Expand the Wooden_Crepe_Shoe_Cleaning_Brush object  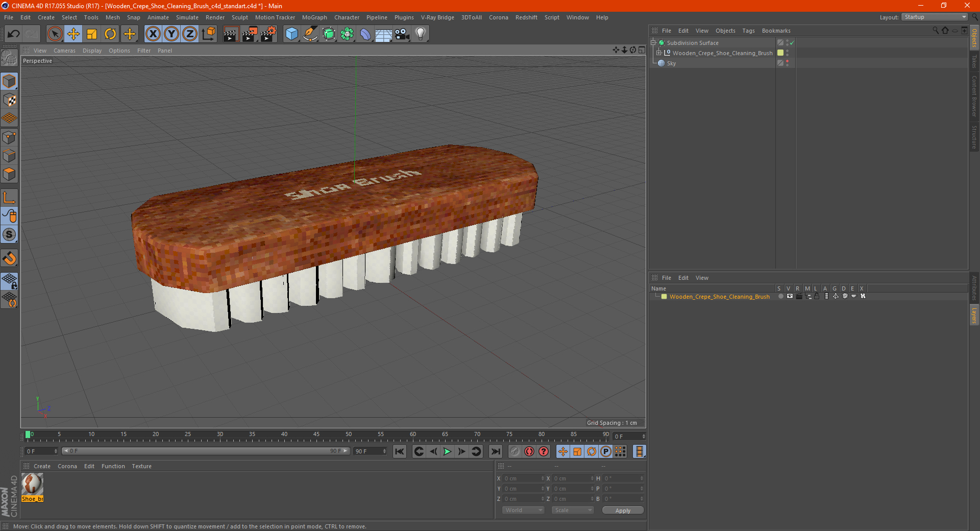point(659,53)
